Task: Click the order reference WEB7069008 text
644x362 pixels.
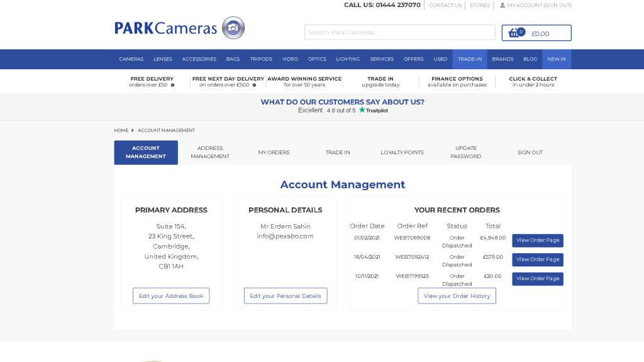Action: pos(412,238)
